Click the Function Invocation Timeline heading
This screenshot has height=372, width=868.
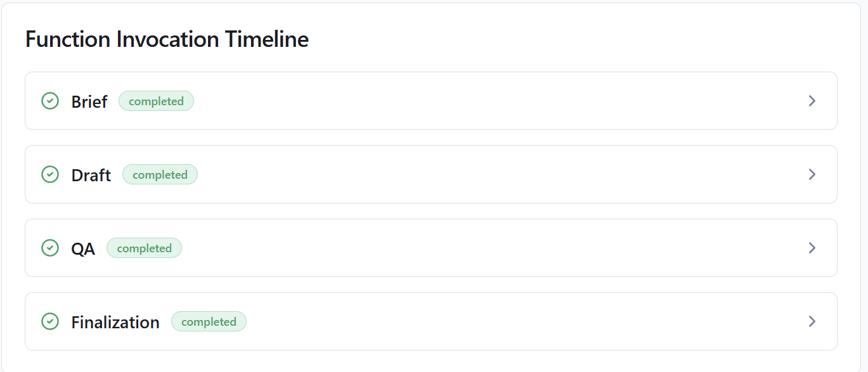pyautogui.click(x=167, y=39)
